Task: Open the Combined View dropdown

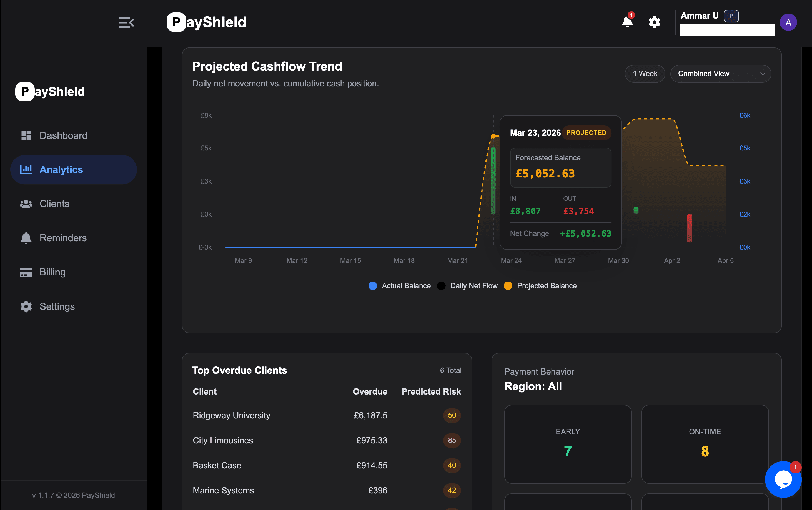Action: tap(721, 74)
